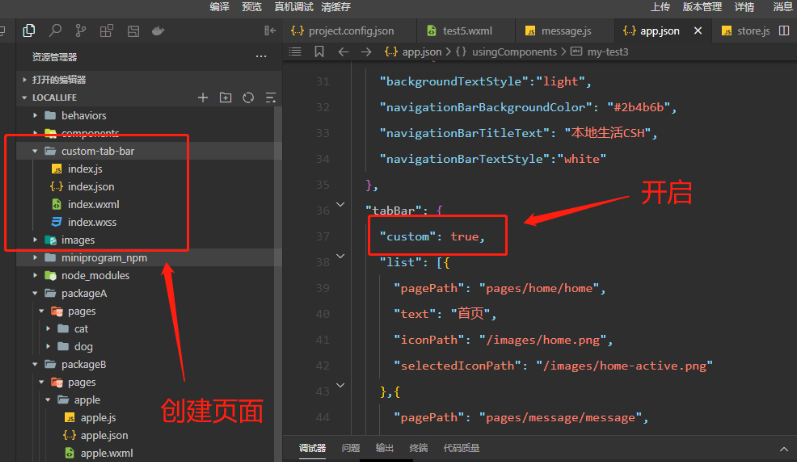Open the resource manager more options ellipsis

pos(261,56)
